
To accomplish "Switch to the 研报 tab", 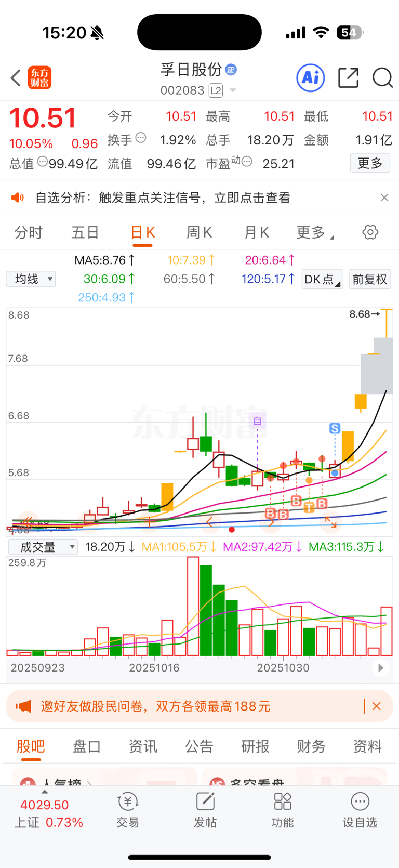I will click(x=255, y=746).
